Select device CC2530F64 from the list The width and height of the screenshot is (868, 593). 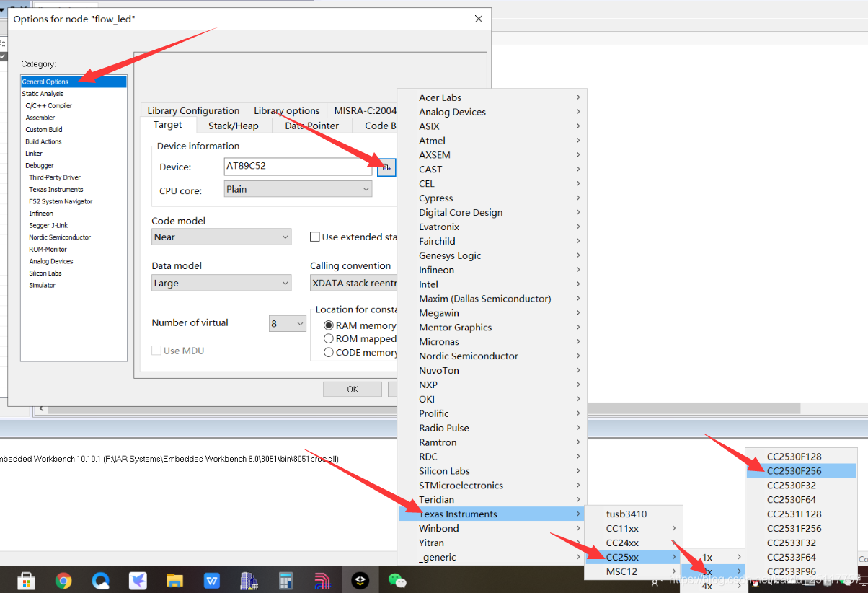(801, 499)
